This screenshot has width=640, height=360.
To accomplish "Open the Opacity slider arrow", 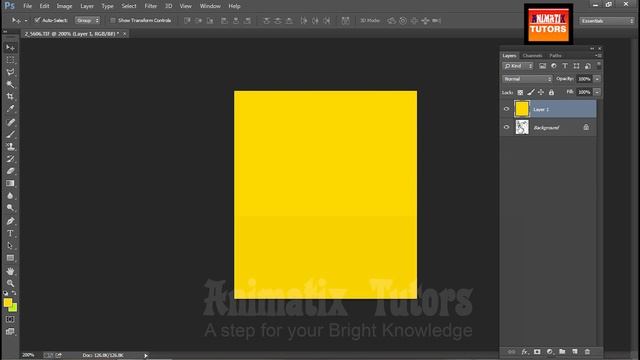I will 597,79.
